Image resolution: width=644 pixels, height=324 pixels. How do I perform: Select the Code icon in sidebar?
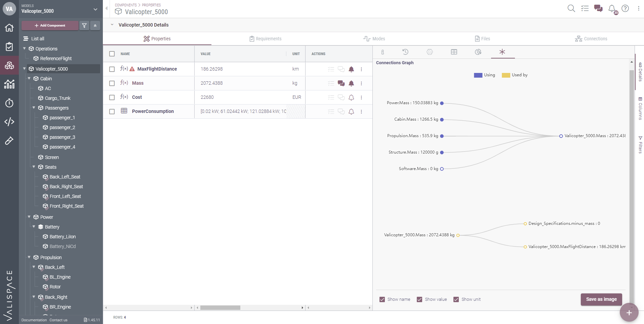click(x=9, y=122)
